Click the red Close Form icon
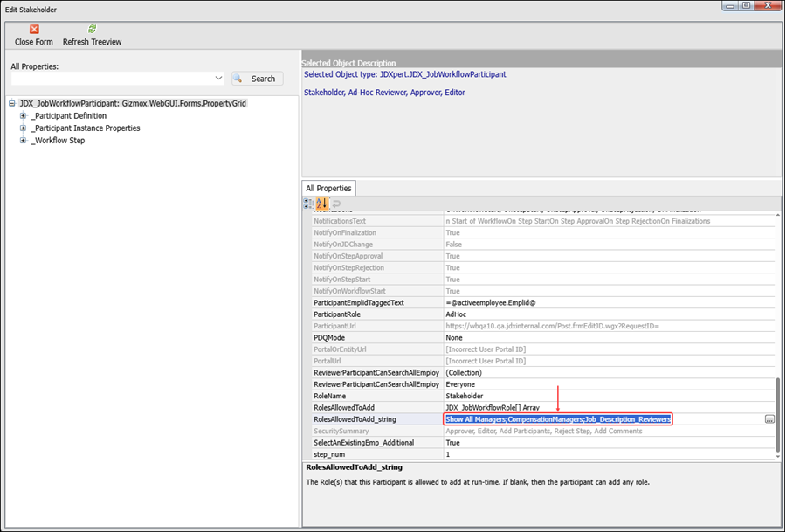786x532 pixels. click(34, 29)
